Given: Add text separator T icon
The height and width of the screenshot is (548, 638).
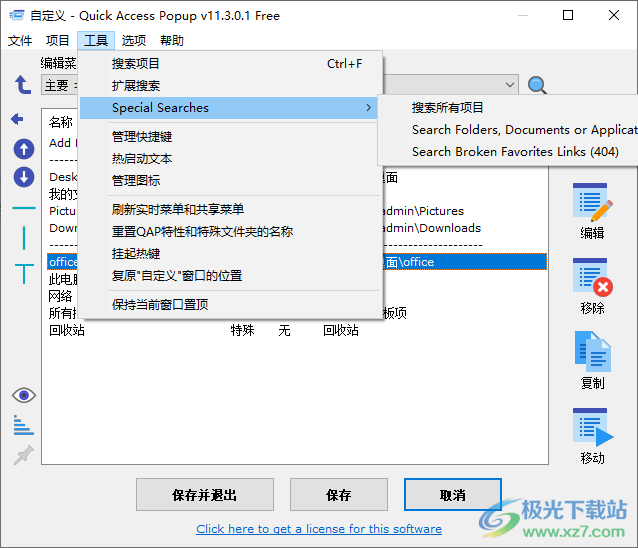Looking at the screenshot, I should click(x=24, y=273).
